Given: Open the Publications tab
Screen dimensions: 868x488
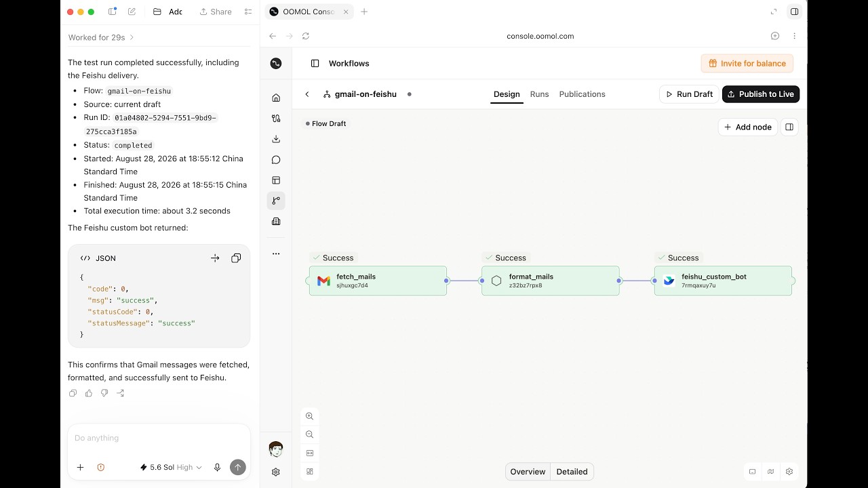Looking at the screenshot, I should tap(583, 94).
